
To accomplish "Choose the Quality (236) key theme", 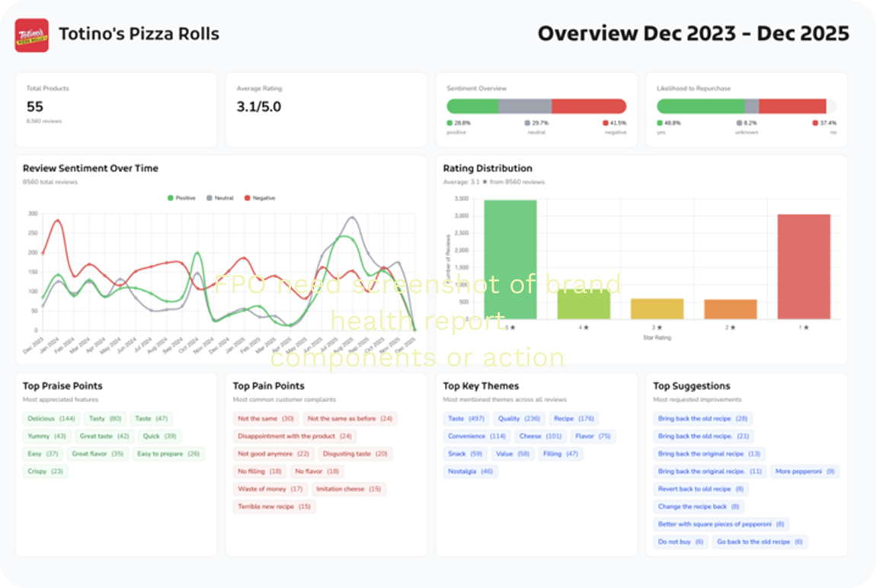I will click(x=519, y=419).
